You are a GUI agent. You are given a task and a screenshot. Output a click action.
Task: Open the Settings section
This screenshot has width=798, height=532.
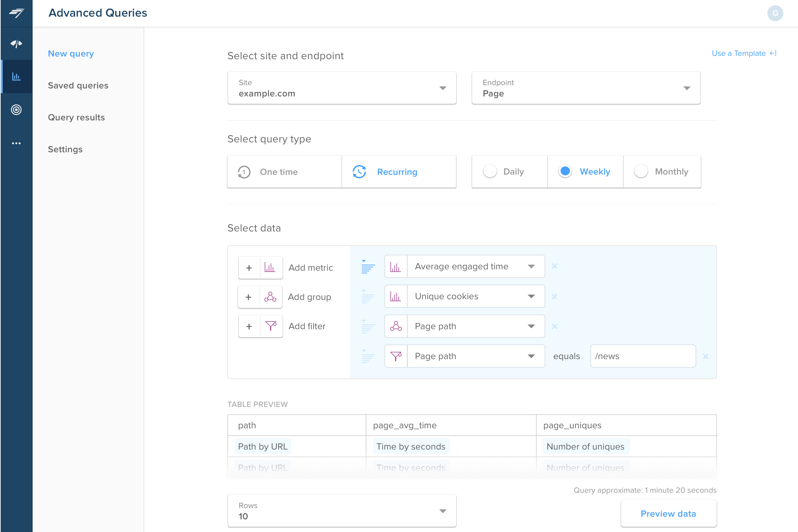pos(65,149)
